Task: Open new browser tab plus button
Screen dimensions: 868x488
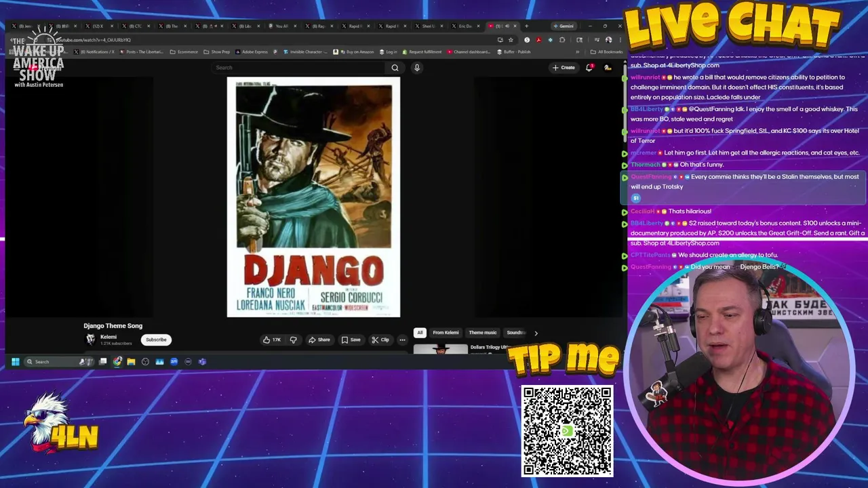Action: click(x=526, y=26)
